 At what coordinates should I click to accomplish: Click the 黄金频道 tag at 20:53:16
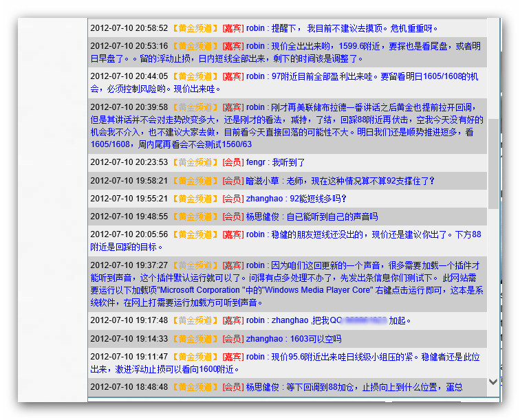(195, 46)
